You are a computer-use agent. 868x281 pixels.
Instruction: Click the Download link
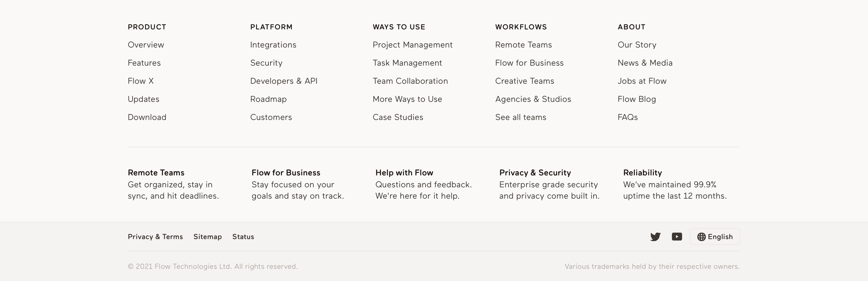(147, 117)
